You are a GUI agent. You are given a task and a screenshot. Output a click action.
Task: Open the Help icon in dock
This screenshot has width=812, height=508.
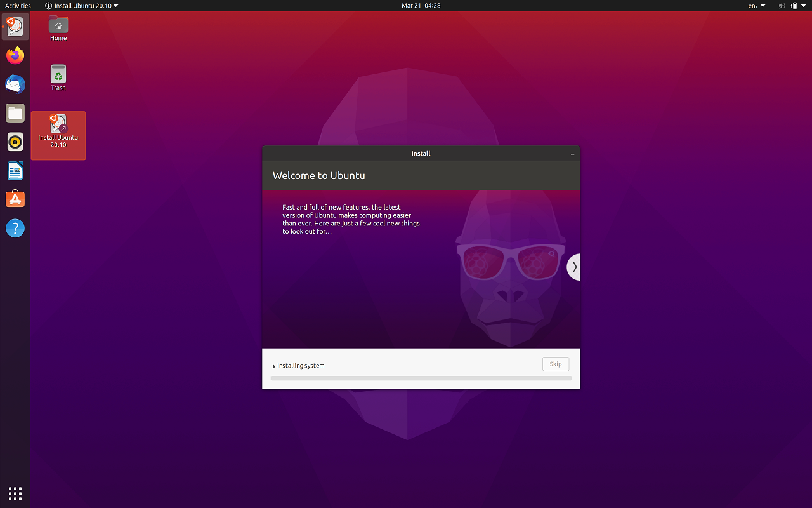pyautogui.click(x=15, y=228)
